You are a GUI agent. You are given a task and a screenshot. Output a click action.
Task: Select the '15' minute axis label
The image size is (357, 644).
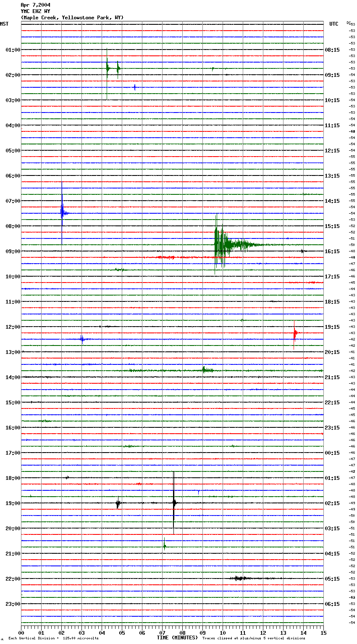(323, 632)
